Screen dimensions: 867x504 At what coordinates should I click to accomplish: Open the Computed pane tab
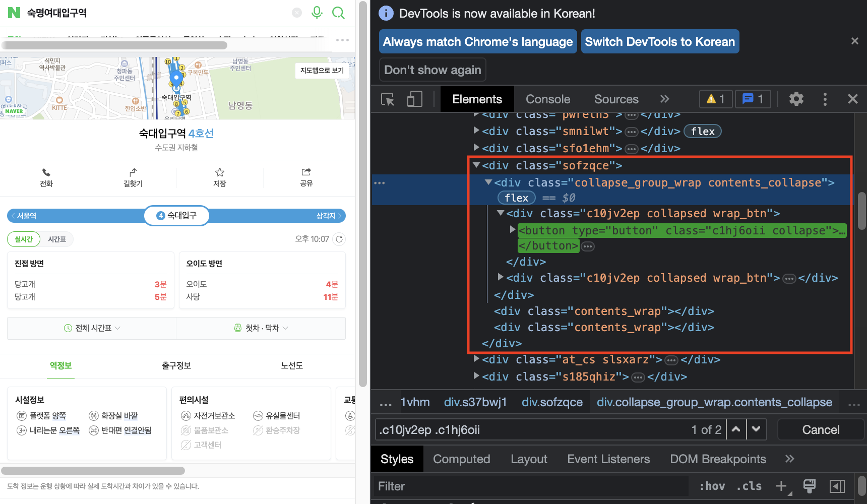pyautogui.click(x=461, y=459)
